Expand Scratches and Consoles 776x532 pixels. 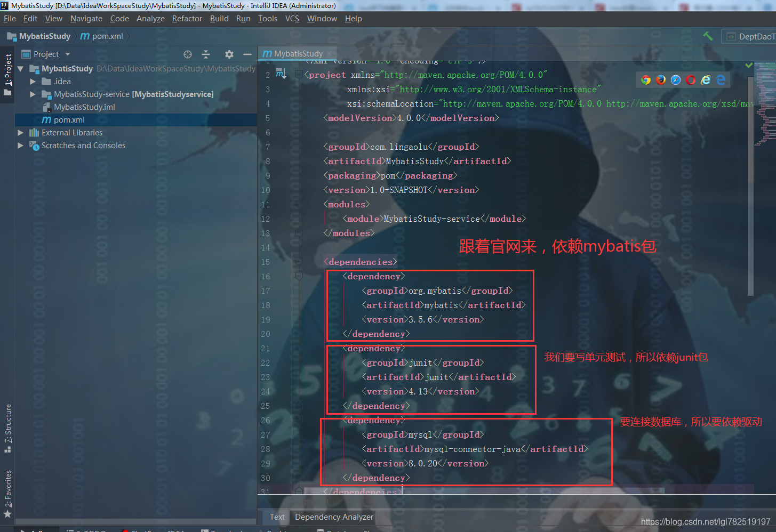[20, 146]
